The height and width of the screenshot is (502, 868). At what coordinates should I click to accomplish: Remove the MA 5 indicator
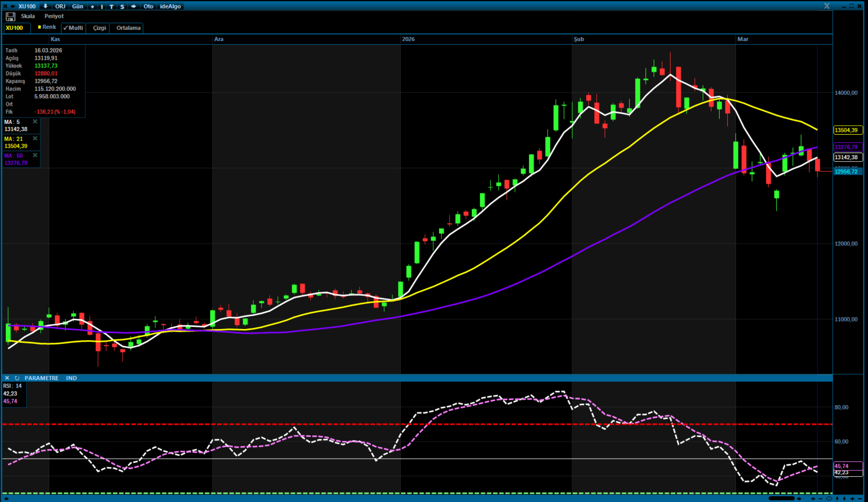[x=35, y=121]
